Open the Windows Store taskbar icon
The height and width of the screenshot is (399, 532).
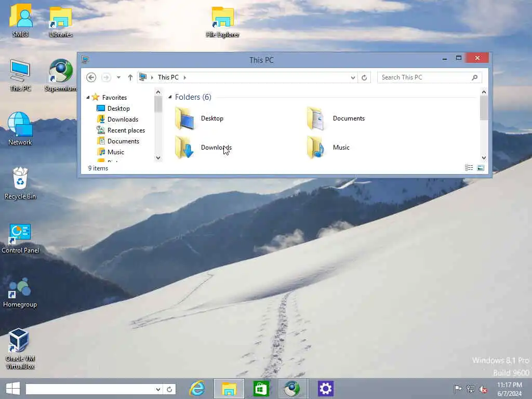(x=261, y=389)
